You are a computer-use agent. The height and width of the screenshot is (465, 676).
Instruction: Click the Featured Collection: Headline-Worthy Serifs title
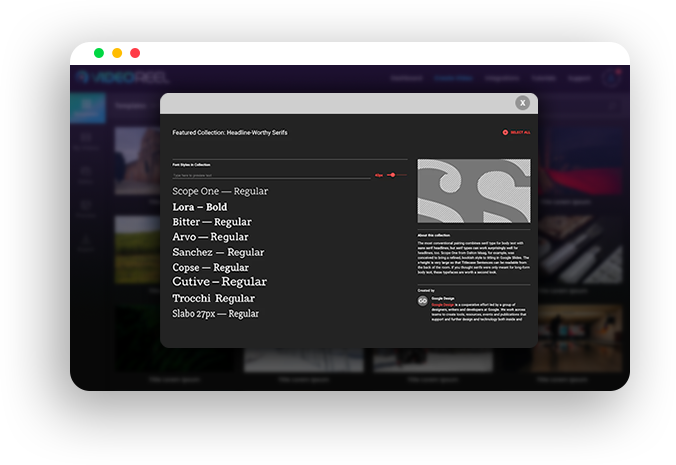point(230,132)
